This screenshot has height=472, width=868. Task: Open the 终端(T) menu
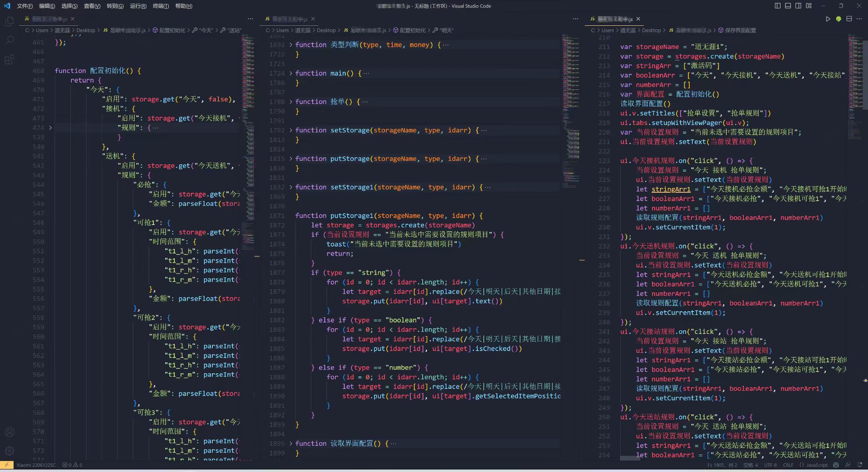point(160,6)
